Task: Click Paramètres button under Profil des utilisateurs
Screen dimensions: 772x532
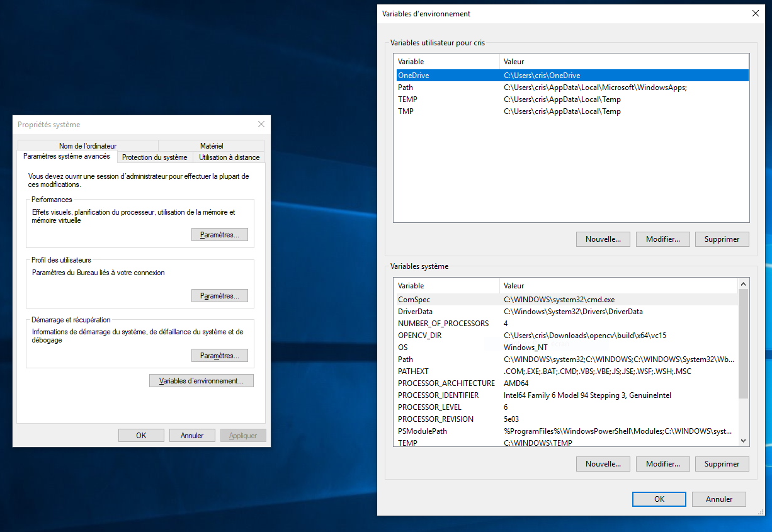Action: click(220, 296)
